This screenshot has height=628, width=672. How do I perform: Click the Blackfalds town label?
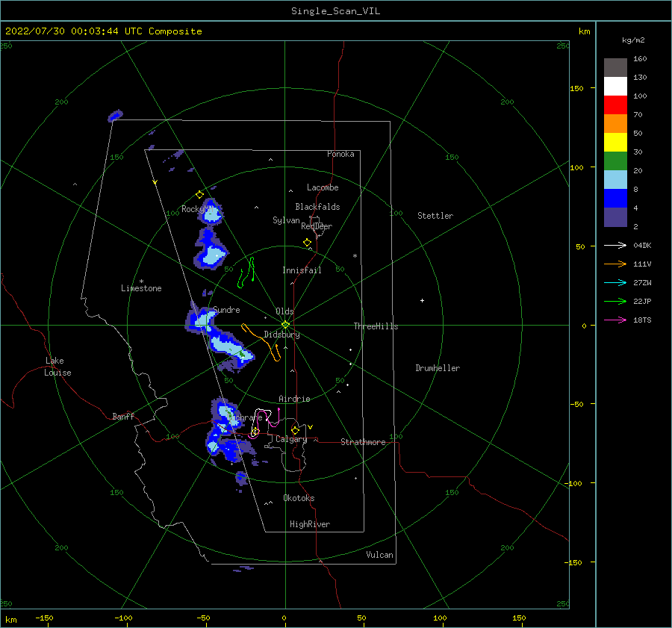coord(317,207)
